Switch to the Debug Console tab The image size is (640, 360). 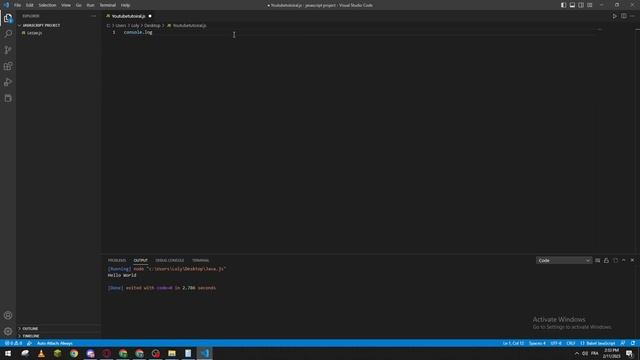169,260
